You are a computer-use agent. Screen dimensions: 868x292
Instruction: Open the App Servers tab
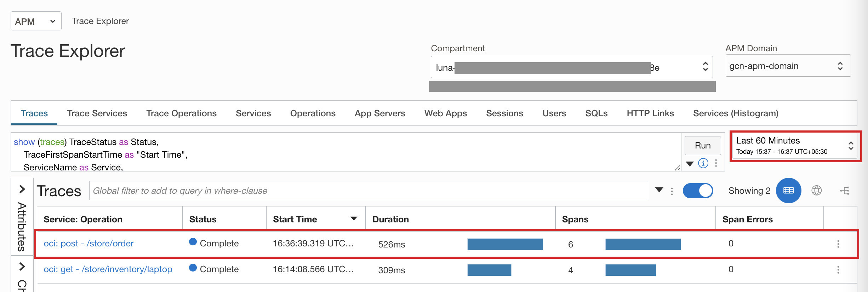click(x=380, y=113)
